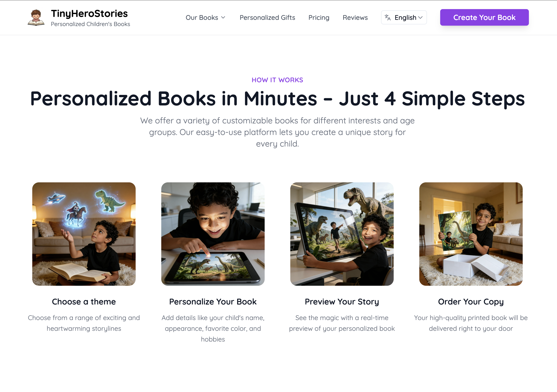Click the Preview Your Story dinosaur image

coord(342,234)
